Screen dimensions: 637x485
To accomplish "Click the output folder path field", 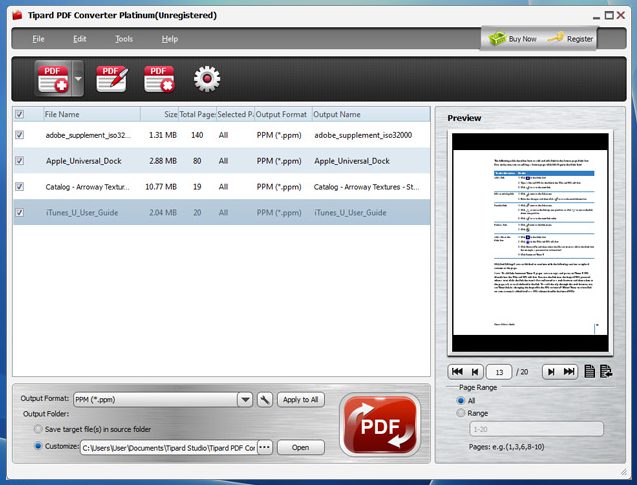I will [169, 448].
